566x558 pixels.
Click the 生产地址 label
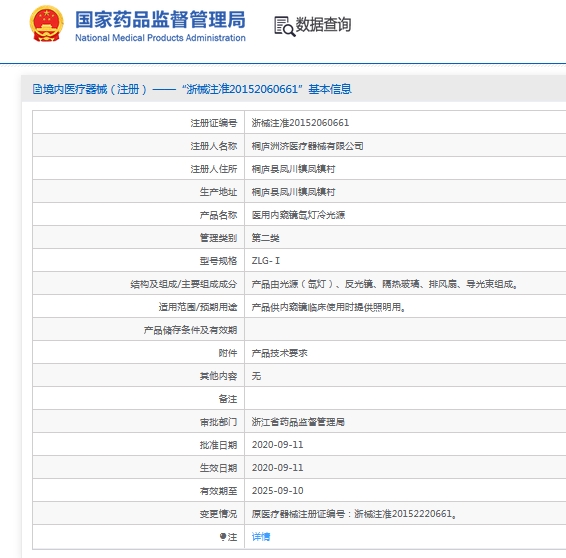[218, 192]
